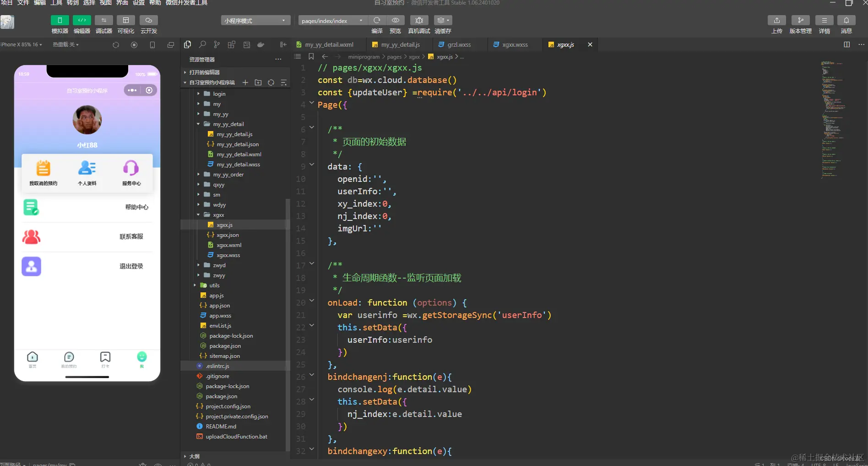Open iPhone X device selector dropdown
This screenshot has height=466, width=868.
pos(21,44)
